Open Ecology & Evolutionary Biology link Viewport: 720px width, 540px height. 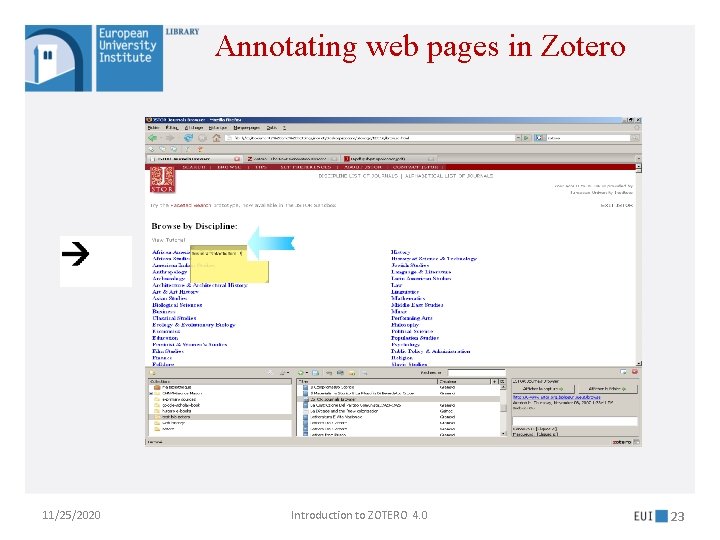pos(193,325)
